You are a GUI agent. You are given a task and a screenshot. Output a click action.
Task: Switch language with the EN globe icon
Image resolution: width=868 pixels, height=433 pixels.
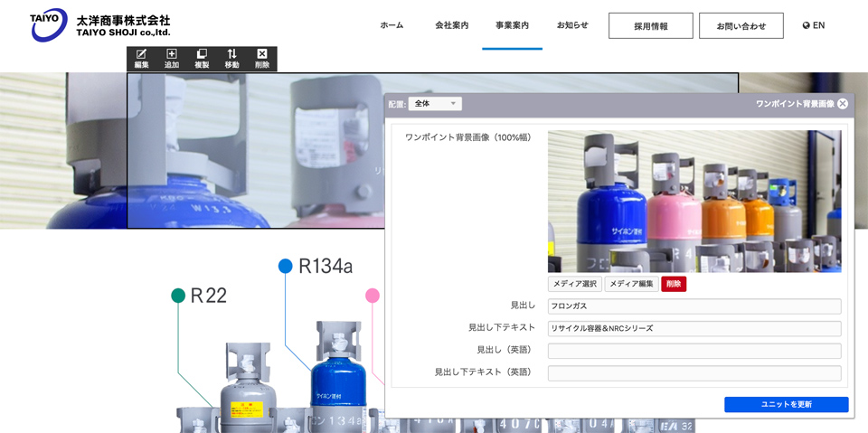coord(813,25)
